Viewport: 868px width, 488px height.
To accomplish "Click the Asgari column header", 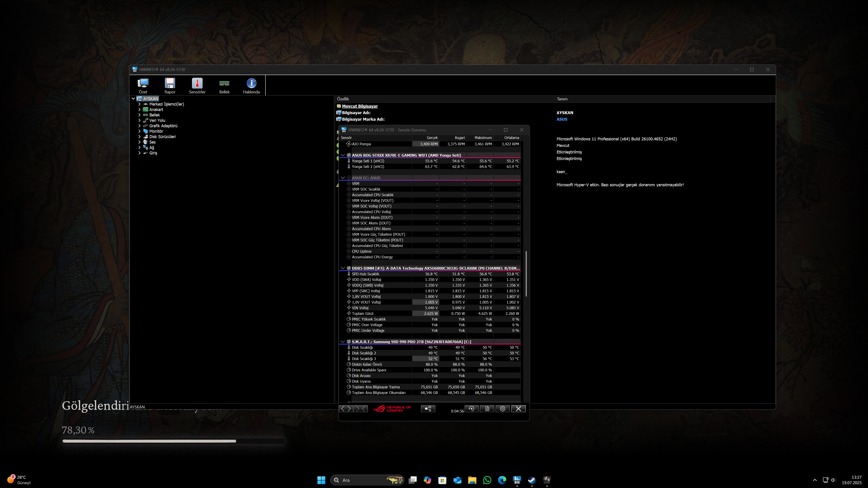I will (453, 138).
